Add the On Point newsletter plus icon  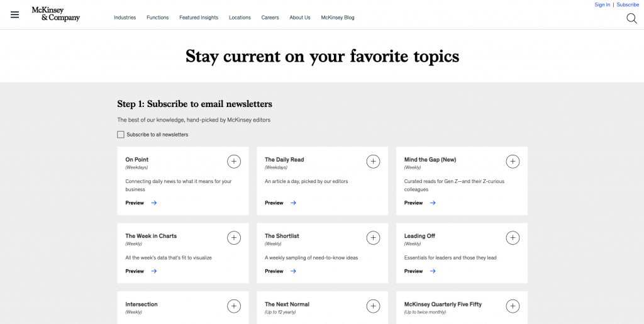(234, 162)
